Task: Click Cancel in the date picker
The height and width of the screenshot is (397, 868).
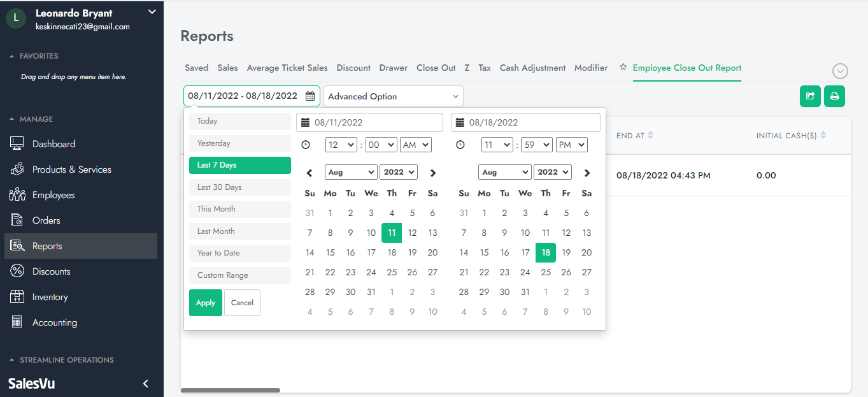Action: click(242, 303)
